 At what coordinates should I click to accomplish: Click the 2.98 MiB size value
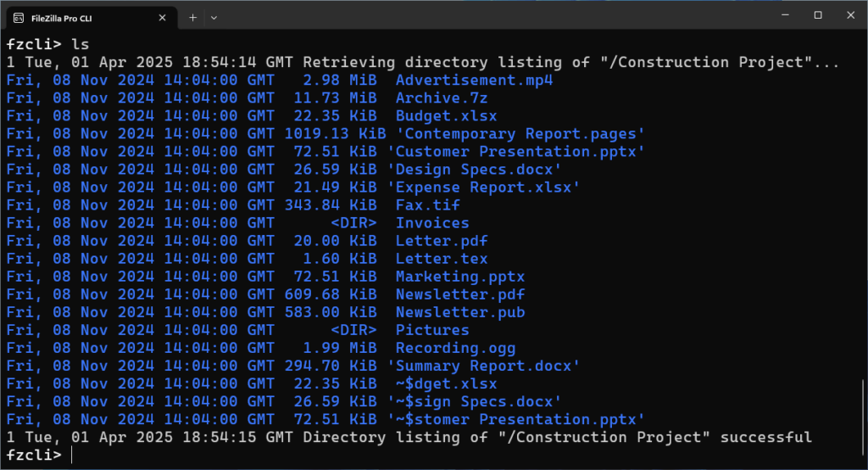(x=340, y=81)
